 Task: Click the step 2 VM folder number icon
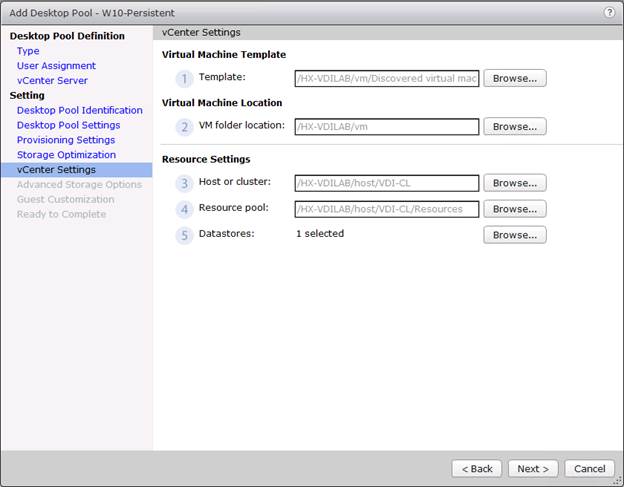point(184,127)
